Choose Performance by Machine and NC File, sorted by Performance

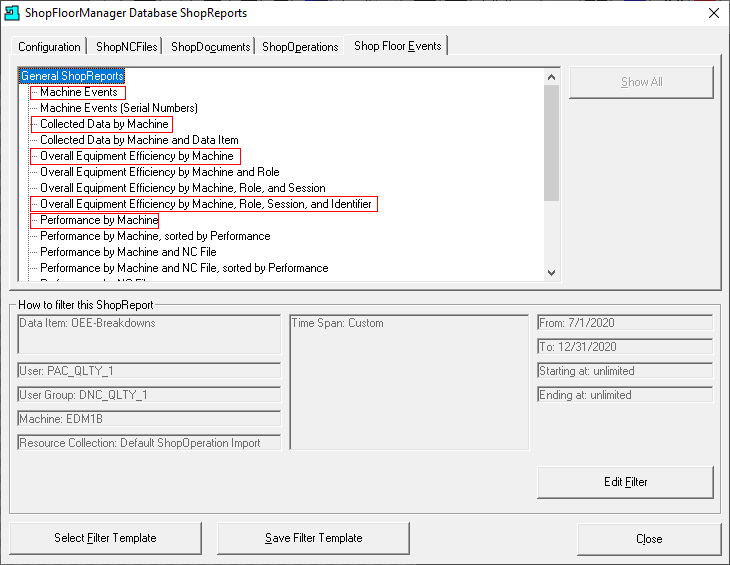(184, 268)
